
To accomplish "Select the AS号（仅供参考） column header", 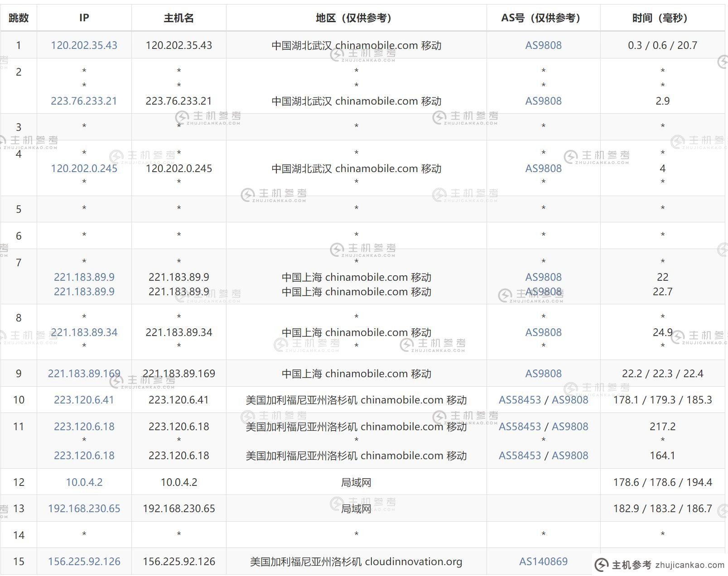I will point(543,18).
